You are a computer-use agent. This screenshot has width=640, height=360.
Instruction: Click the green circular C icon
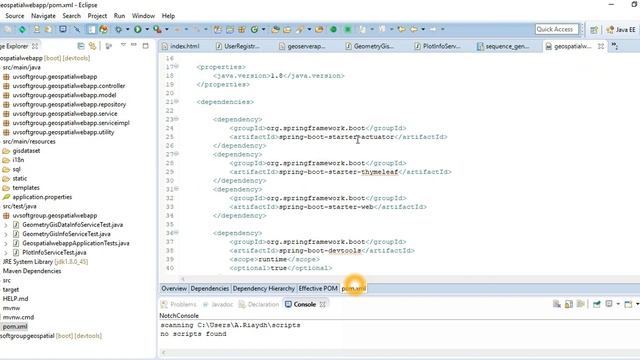tap(254, 29)
